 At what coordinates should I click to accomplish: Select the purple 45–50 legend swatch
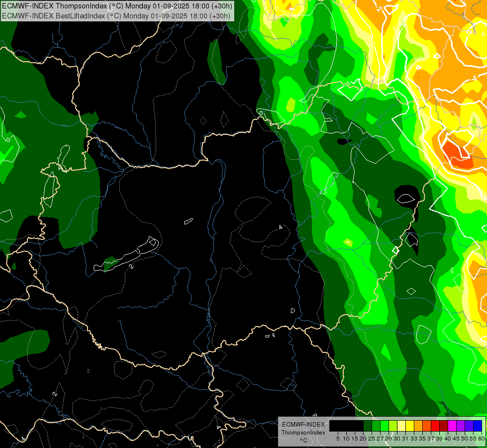[x=461, y=426]
